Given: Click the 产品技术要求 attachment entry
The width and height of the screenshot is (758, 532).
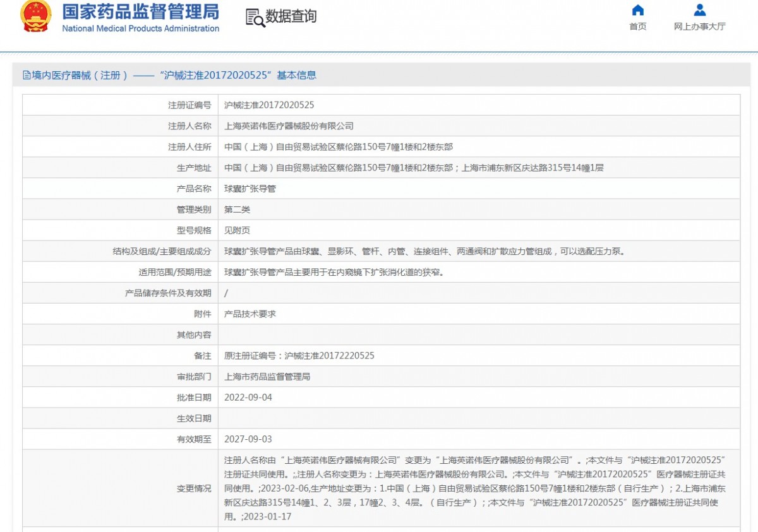Looking at the screenshot, I should coord(250,314).
